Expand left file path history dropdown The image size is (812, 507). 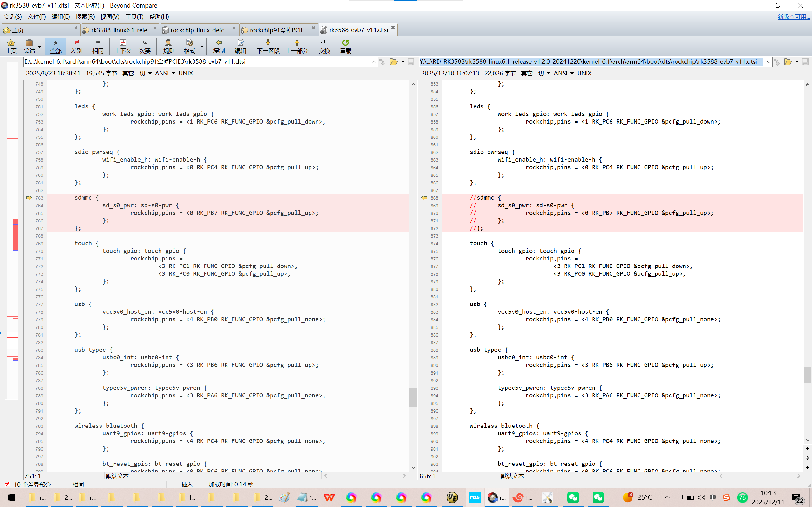[x=374, y=62]
